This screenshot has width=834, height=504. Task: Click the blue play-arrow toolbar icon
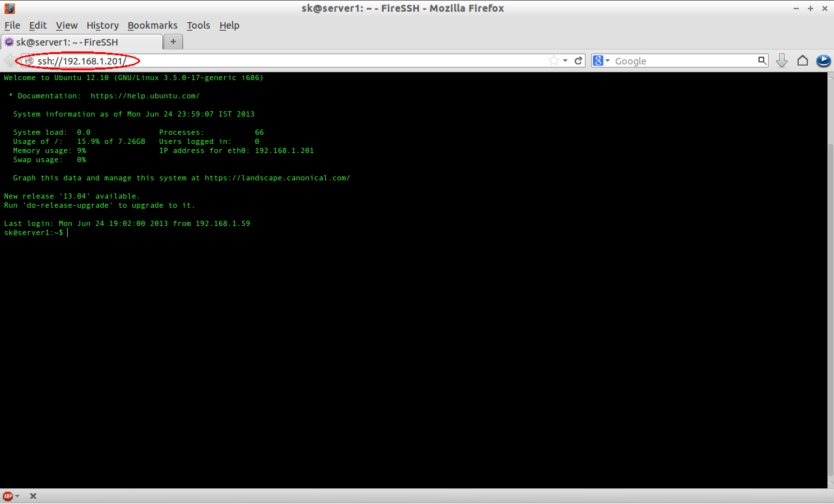(824, 61)
